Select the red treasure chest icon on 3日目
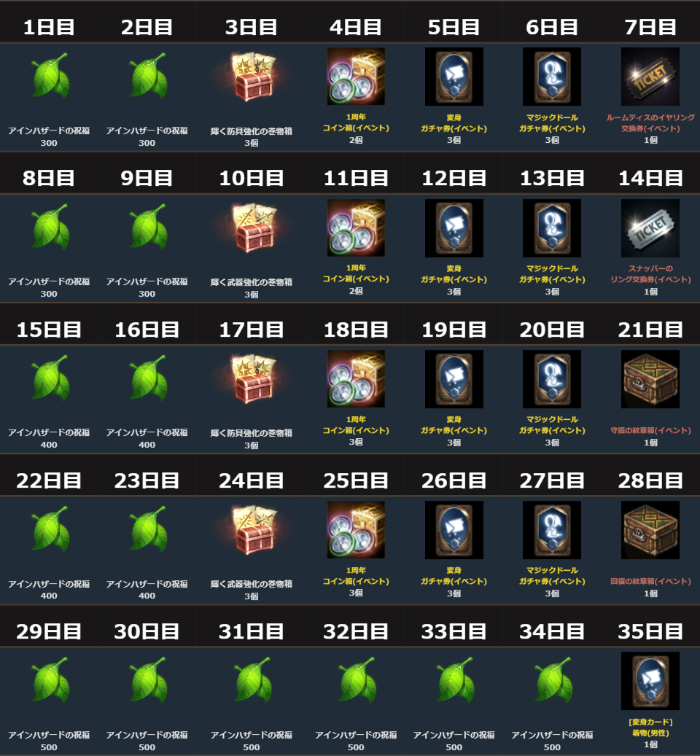The width and height of the screenshot is (700, 756). coord(252,77)
